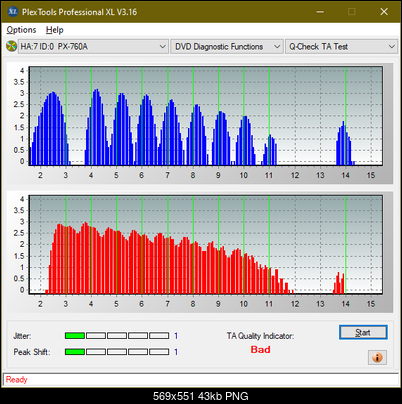This screenshot has width=402, height=404.
Task: Expand the DVD Diagnostic Functions dropdown
Action: (x=227, y=46)
